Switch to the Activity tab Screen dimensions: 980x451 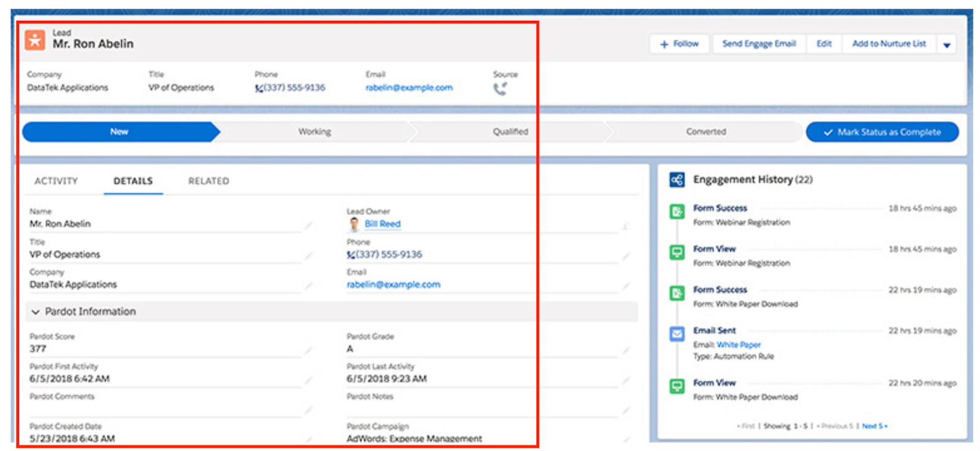[56, 181]
